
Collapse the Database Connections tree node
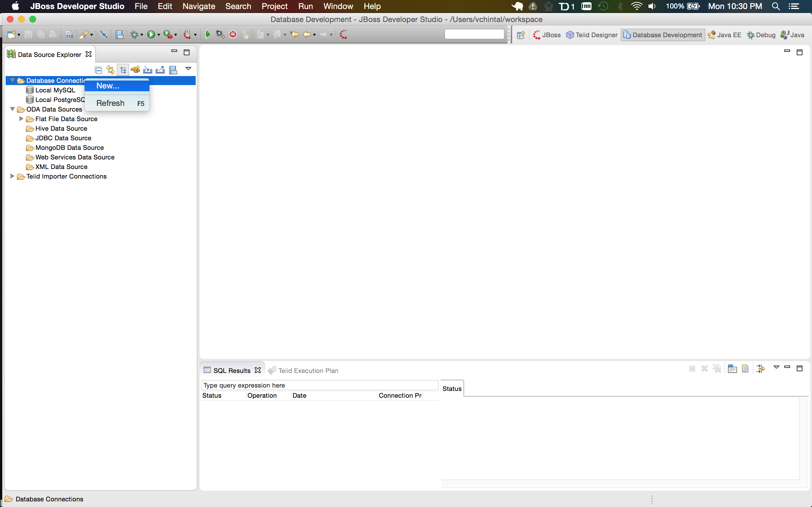12,81
